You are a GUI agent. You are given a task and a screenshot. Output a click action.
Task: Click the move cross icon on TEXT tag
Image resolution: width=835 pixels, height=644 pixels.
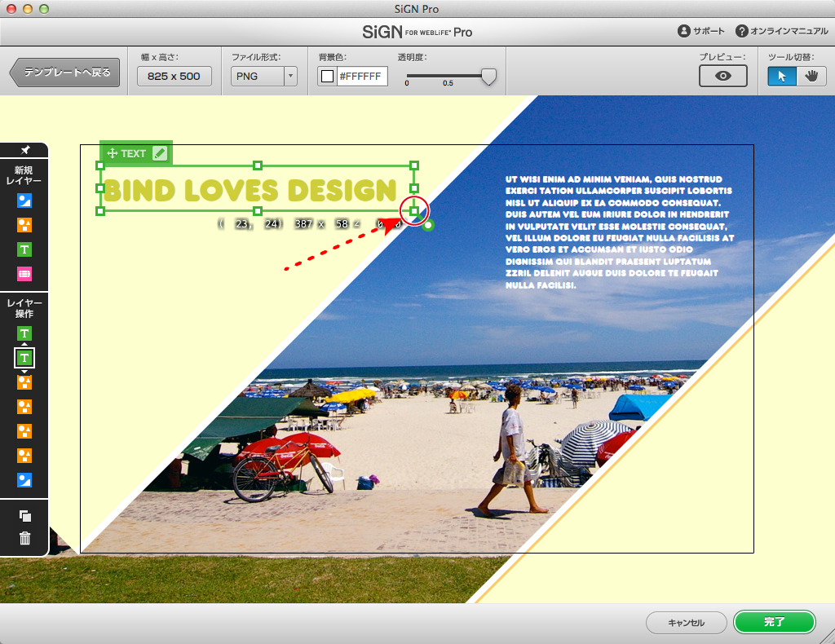pyautogui.click(x=113, y=153)
